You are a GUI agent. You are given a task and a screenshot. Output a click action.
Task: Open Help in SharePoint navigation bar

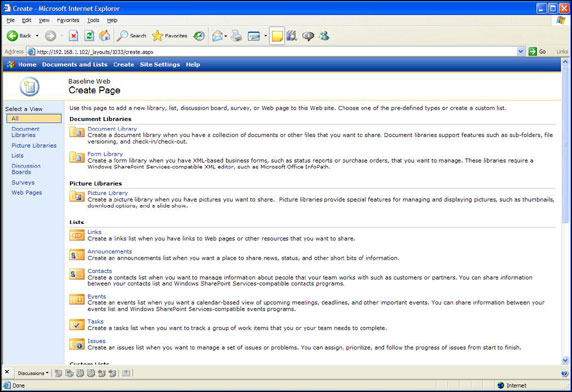pos(193,65)
